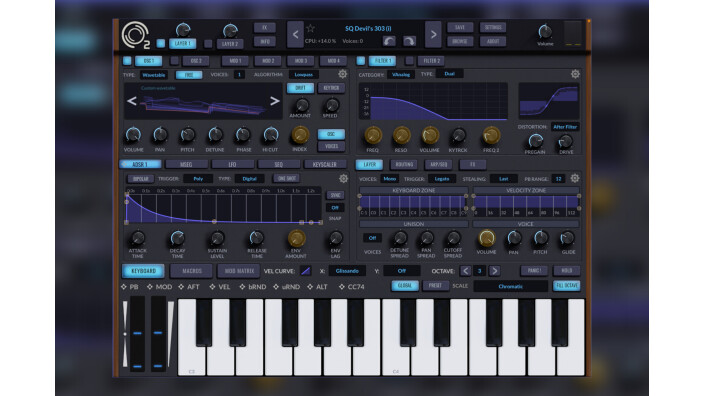This screenshot has height=396, width=704.
Task: Go to the next preset arrow
Action: pos(433,34)
